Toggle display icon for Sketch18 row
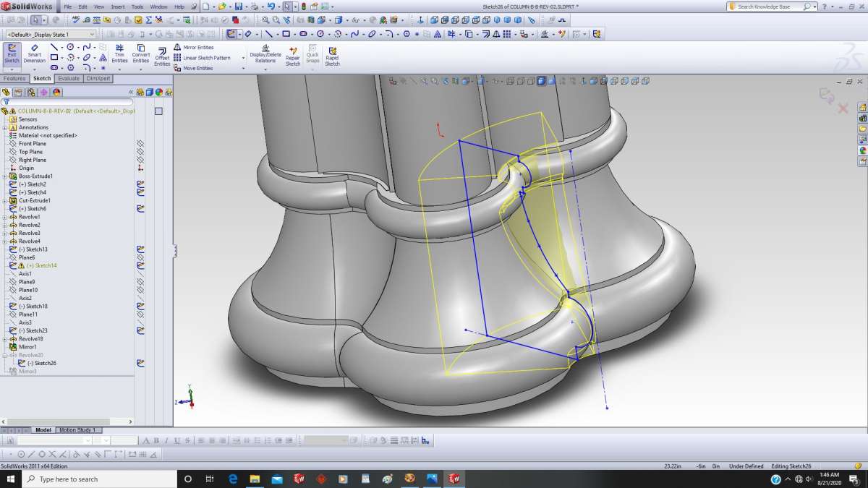 [x=140, y=306]
